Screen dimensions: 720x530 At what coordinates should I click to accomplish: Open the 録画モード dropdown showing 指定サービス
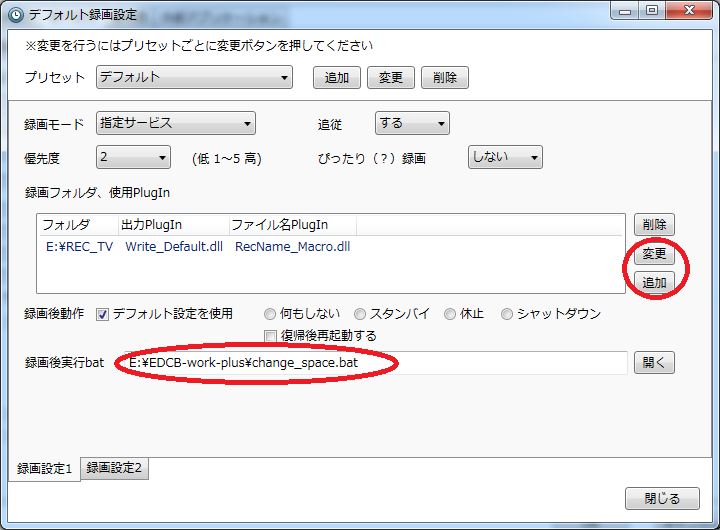click(x=175, y=123)
